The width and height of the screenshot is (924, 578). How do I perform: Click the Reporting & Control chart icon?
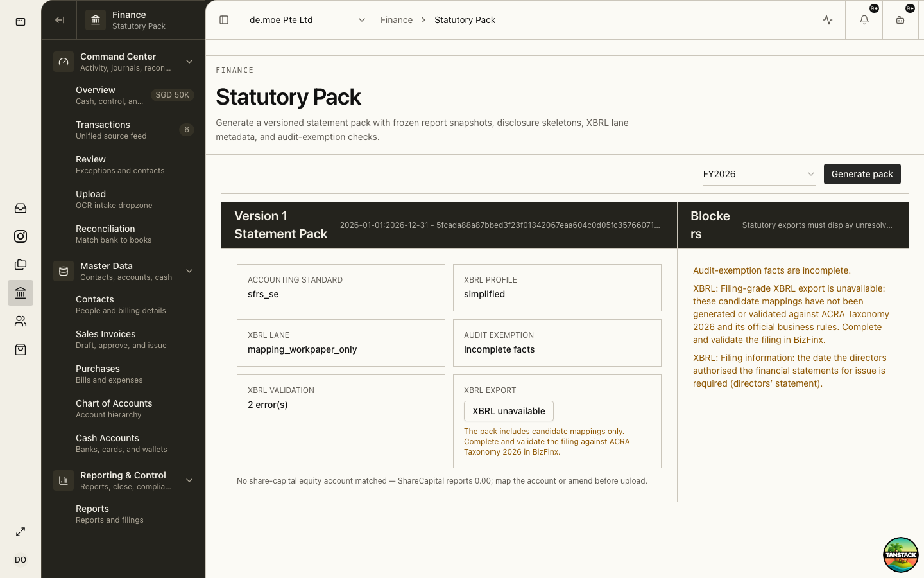click(64, 480)
